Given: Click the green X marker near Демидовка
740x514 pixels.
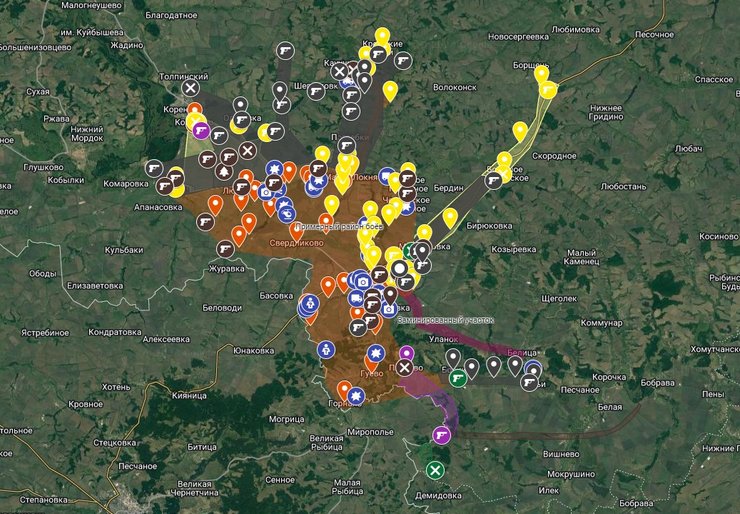Looking at the screenshot, I should (x=434, y=470).
